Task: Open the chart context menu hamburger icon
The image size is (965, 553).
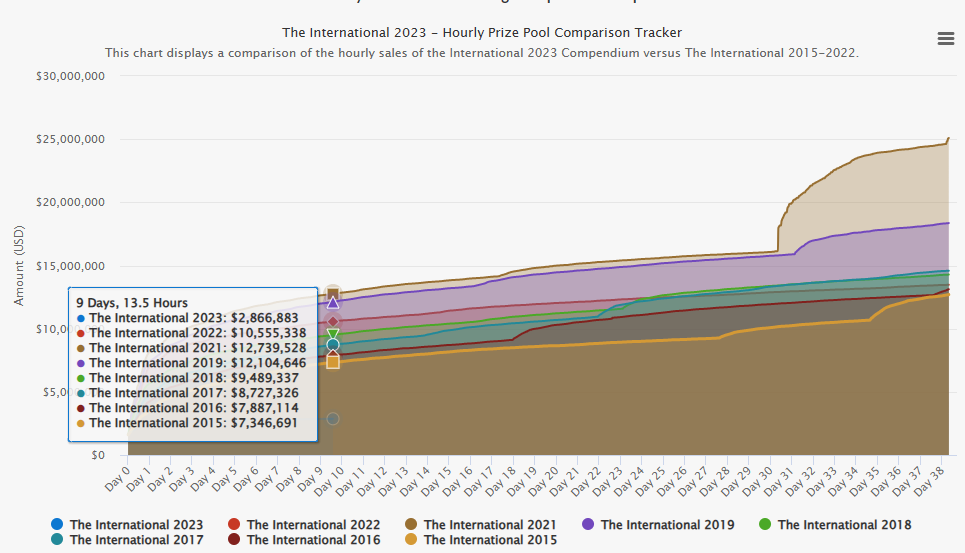Action: click(x=945, y=39)
